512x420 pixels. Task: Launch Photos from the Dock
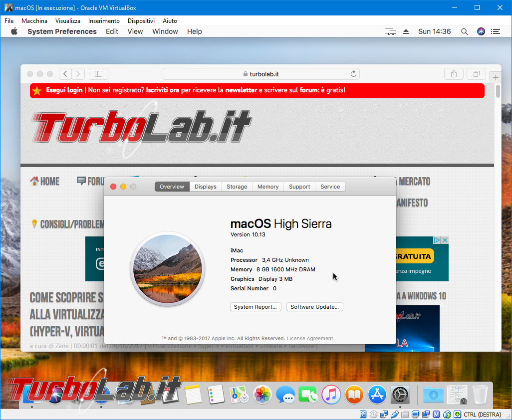[x=262, y=395]
